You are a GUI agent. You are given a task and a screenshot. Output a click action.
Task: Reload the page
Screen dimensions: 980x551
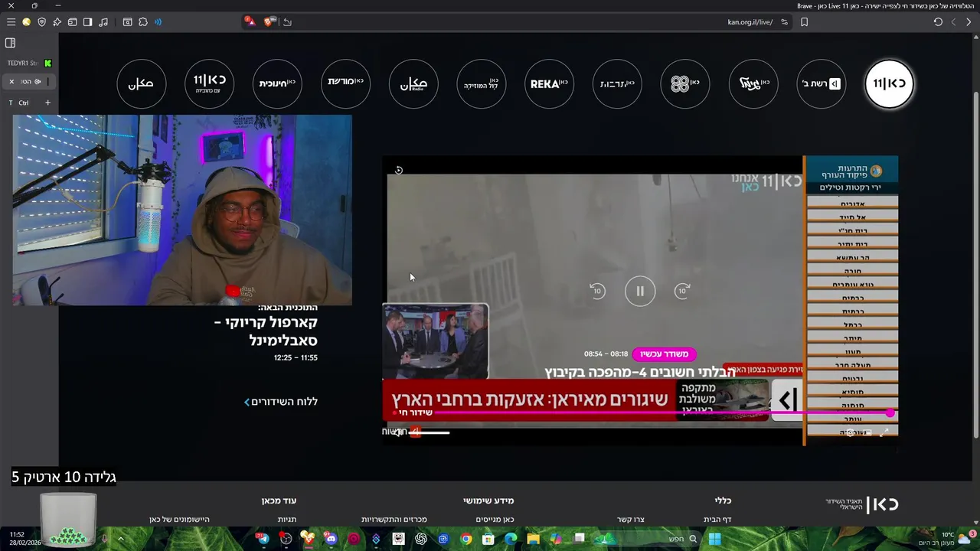point(938,22)
